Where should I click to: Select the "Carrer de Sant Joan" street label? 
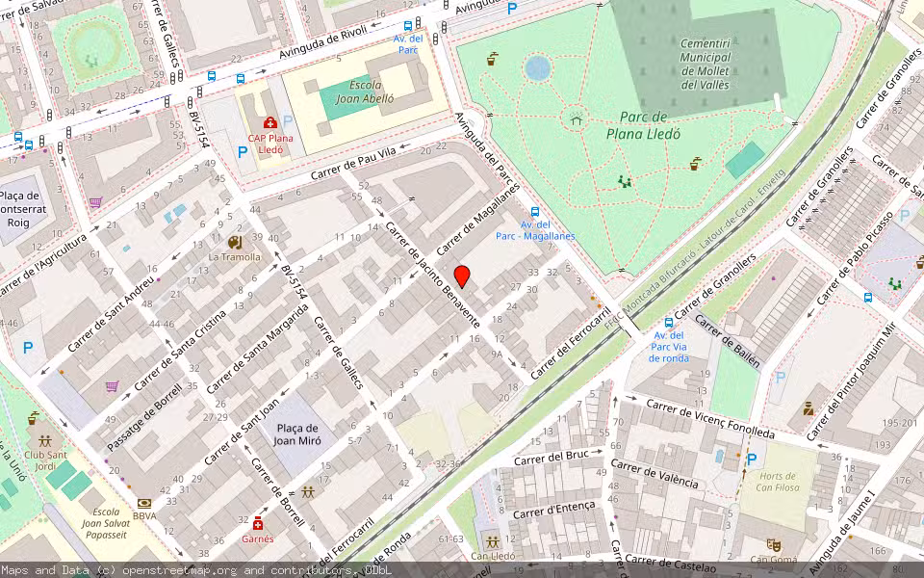(x=243, y=432)
